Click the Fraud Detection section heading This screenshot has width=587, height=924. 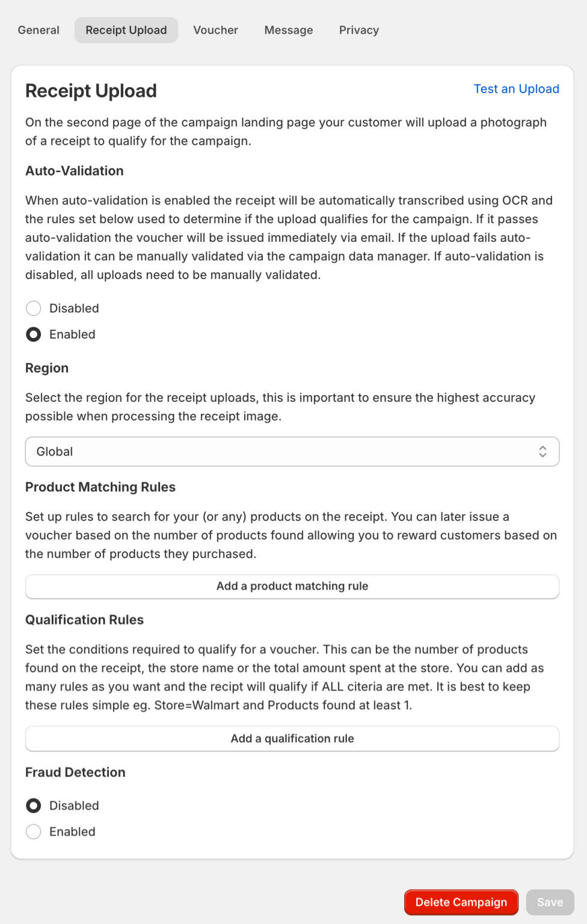tap(75, 772)
